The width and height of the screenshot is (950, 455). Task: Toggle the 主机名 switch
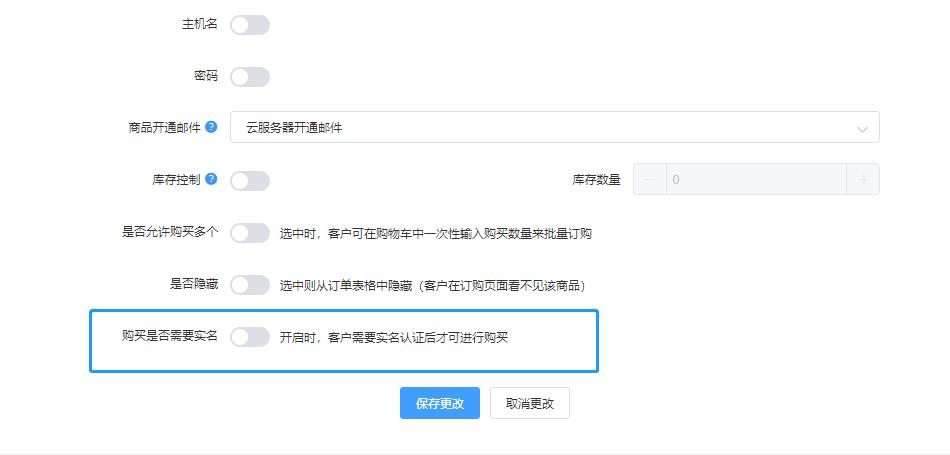click(x=250, y=25)
